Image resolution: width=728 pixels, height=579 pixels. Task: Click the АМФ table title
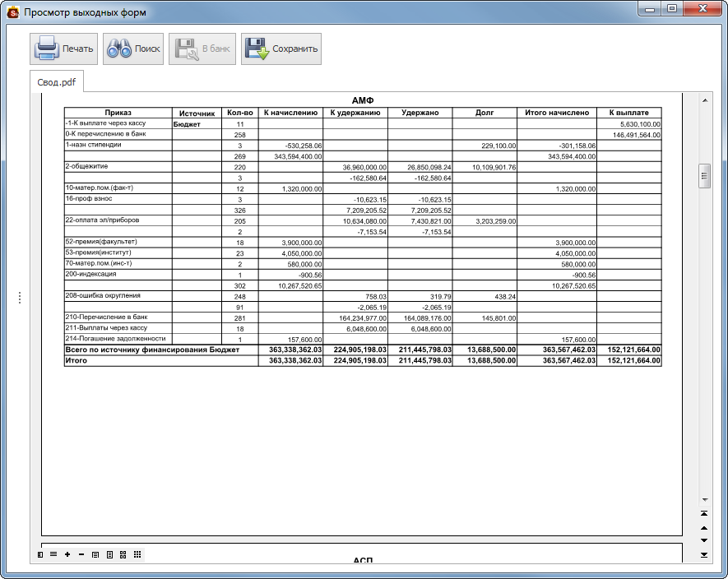[x=363, y=100]
